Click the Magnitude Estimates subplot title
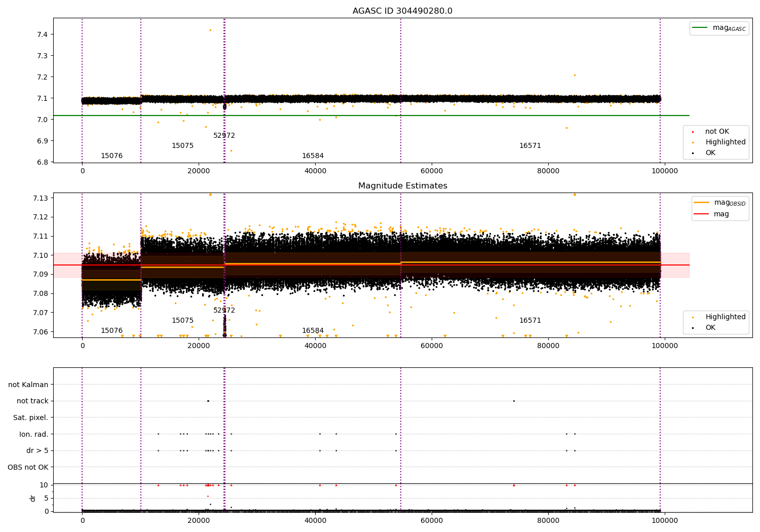760x532 pixels. coord(402,186)
